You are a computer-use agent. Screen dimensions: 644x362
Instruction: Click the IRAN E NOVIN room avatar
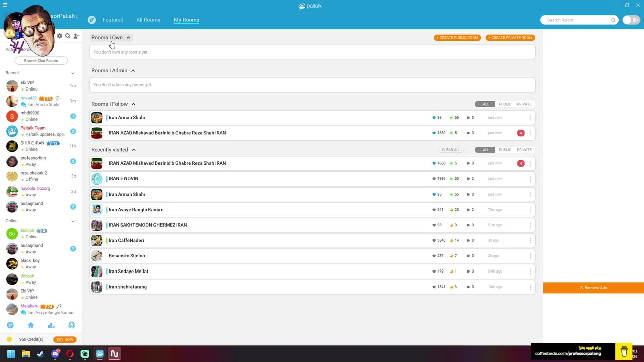pyautogui.click(x=97, y=179)
